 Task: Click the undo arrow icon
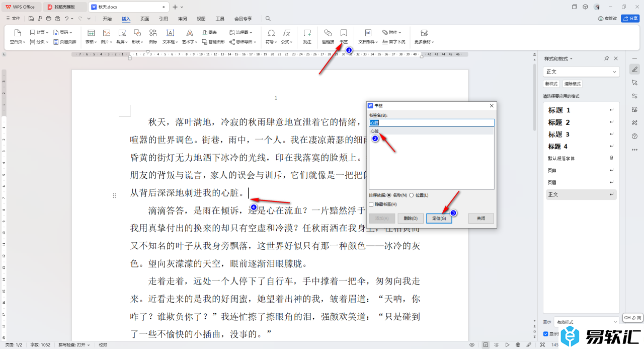coord(66,19)
